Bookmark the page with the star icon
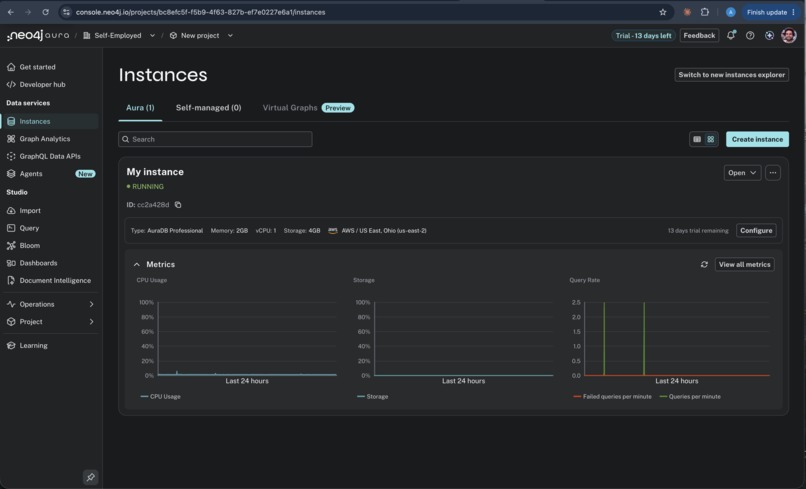 point(663,12)
